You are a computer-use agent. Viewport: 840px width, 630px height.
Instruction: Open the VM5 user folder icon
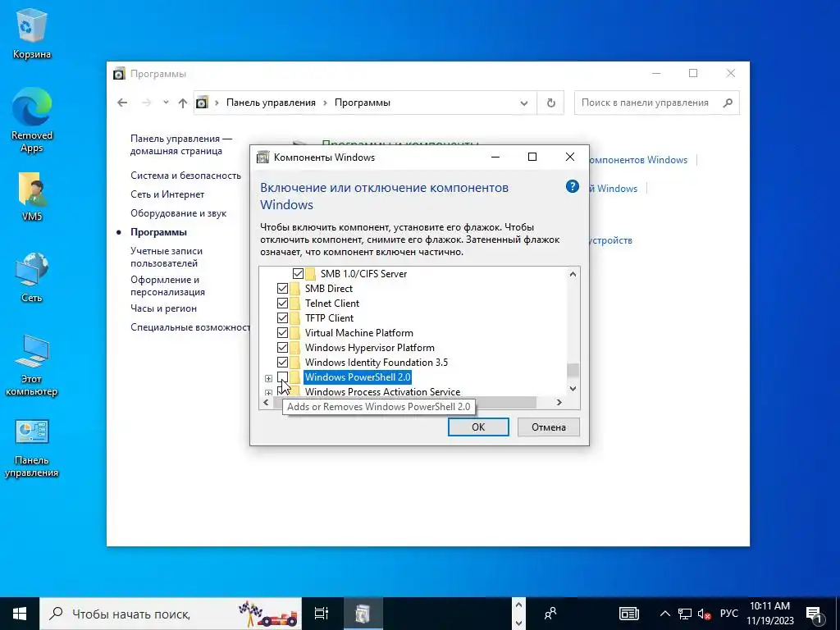click(x=32, y=196)
